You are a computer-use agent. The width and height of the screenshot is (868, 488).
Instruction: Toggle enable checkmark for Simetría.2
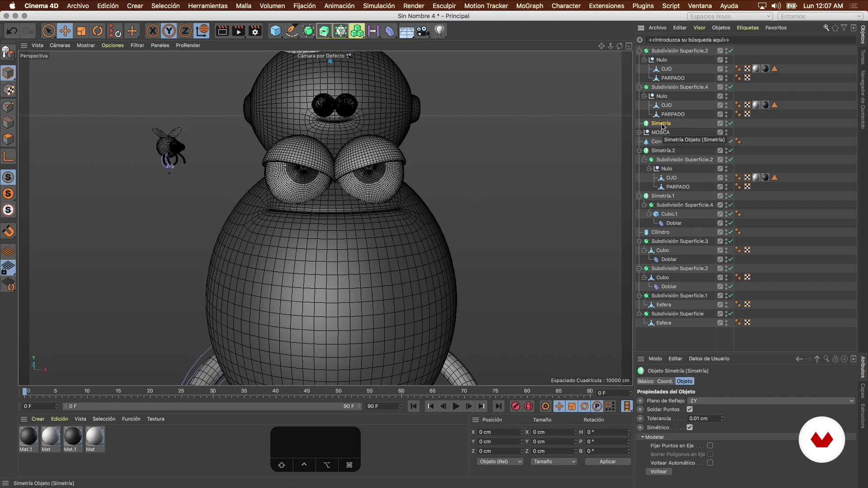pyautogui.click(x=731, y=150)
